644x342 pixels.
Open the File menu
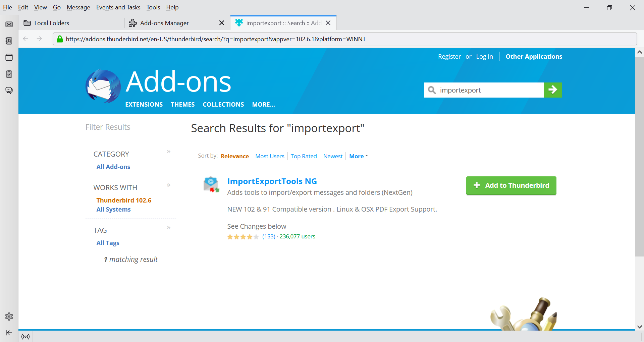7,7
